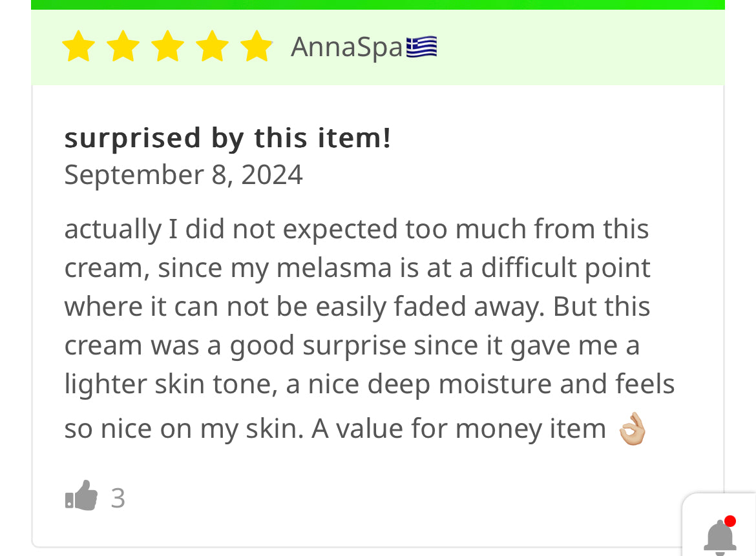Click the phrase "lighter skin tone"
Viewport: 756px width, 556px height.
pos(170,384)
